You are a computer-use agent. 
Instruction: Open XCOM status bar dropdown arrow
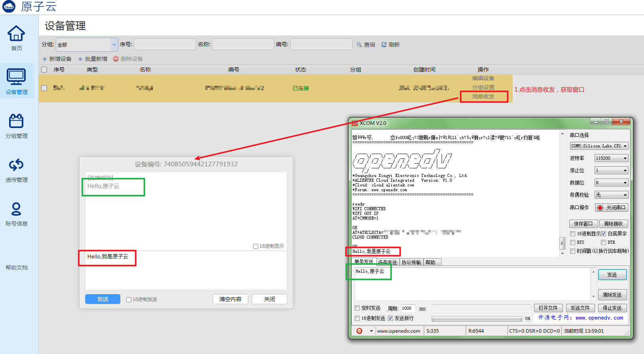point(371,331)
